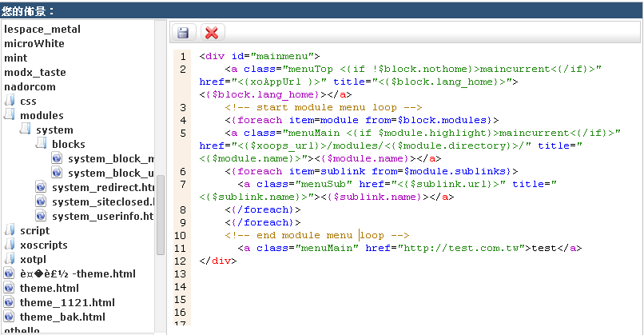The width and height of the screenshot is (644, 335).
Task: Click the red X cancel icon
Action: (x=211, y=32)
